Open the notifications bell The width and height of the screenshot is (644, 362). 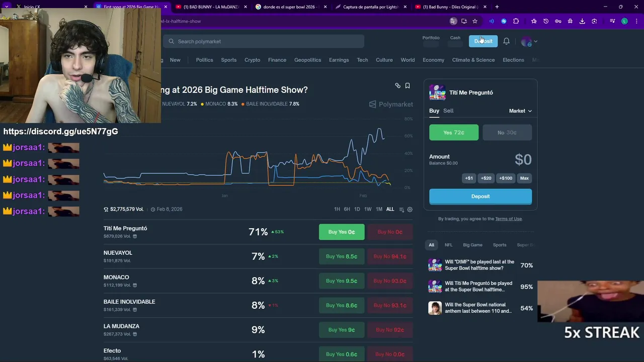coord(507,41)
